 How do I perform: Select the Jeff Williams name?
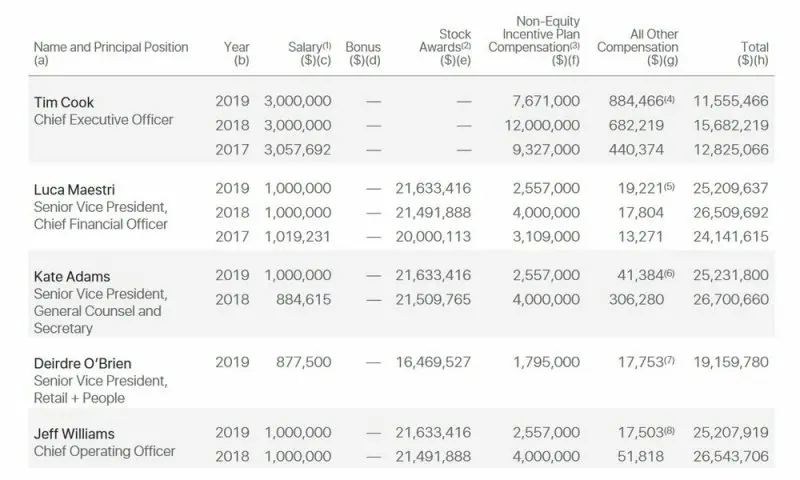coord(74,434)
